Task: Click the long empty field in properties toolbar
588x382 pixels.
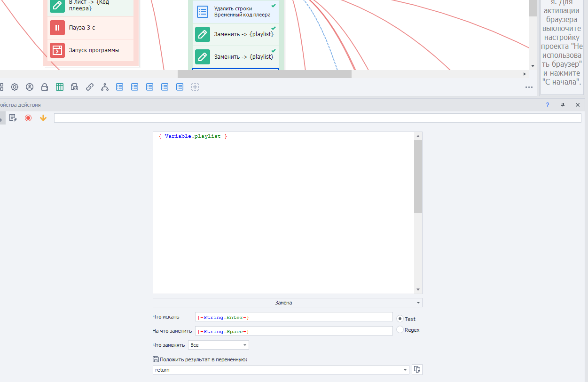Action: [x=318, y=118]
